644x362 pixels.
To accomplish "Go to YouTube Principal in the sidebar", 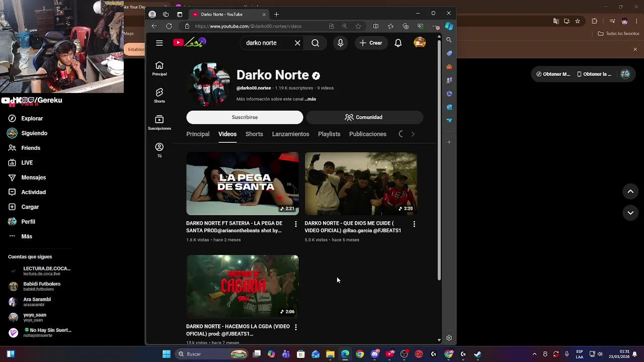I will pos(159,68).
